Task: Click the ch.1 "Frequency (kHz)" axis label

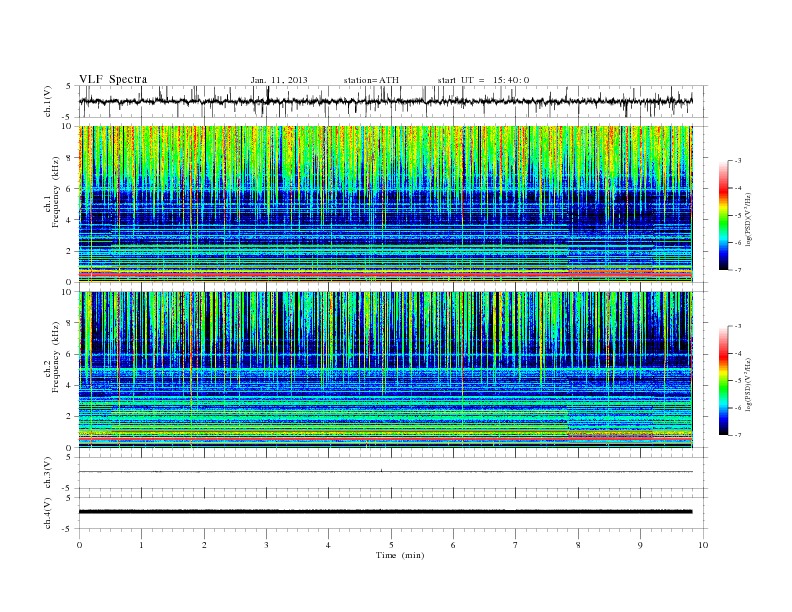Action: pos(56,192)
